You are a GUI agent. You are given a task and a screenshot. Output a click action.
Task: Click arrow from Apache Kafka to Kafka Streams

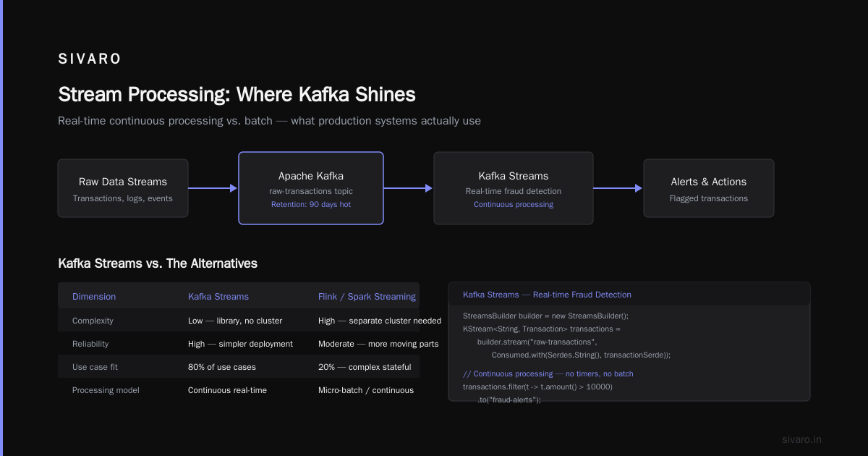coord(409,188)
